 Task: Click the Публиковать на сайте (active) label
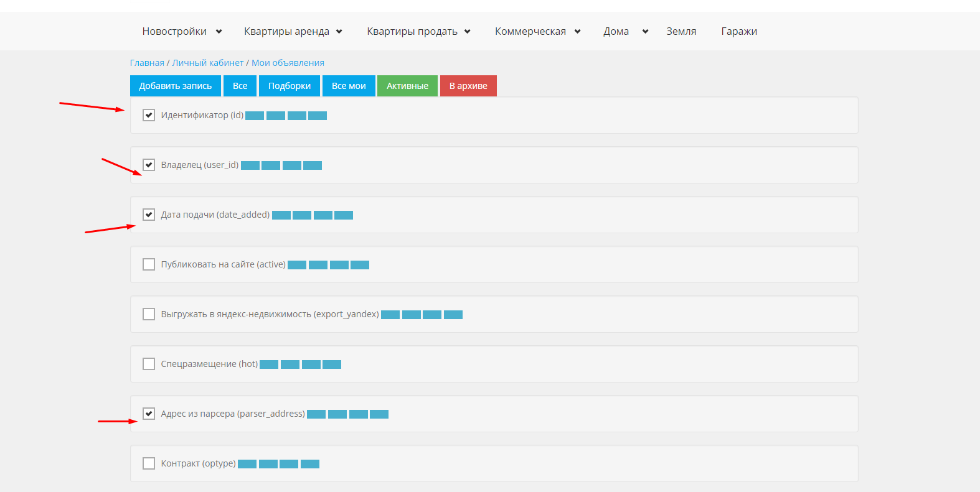pos(224,264)
